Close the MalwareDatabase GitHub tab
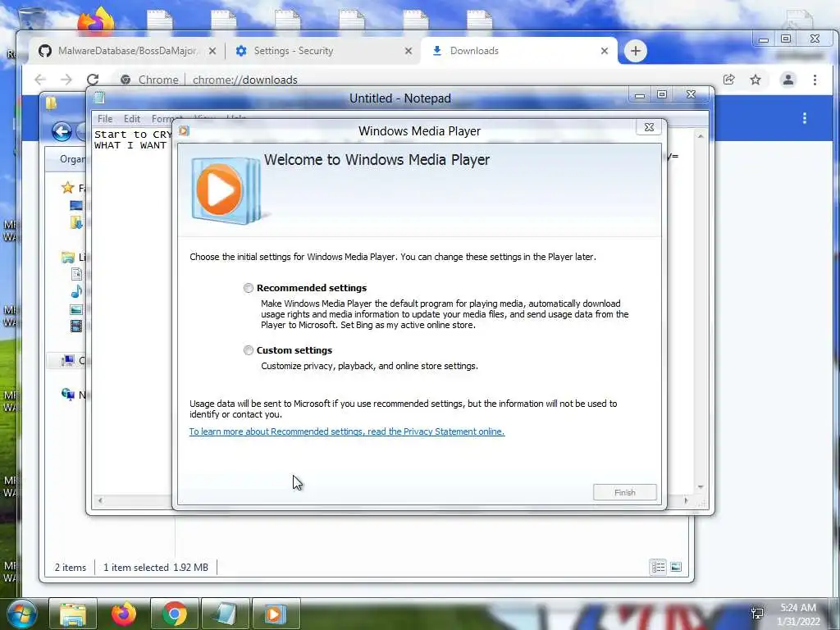840x630 pixels. (212, 51)
